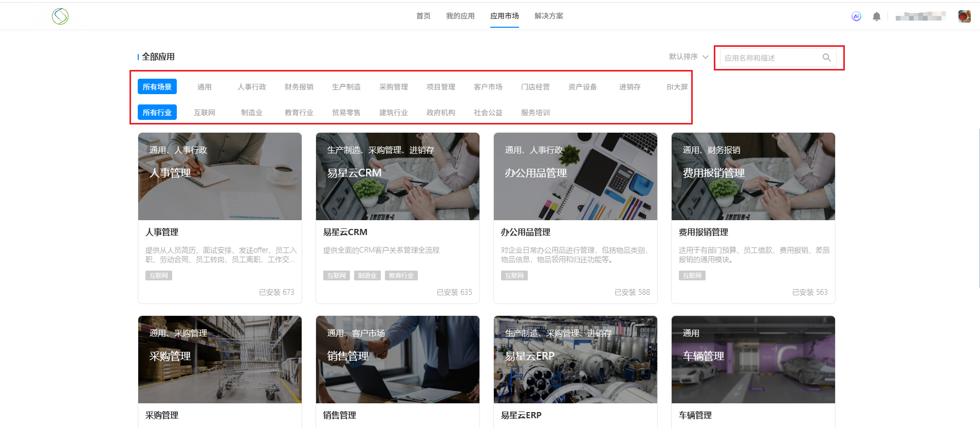Open the 我的应用 tab

click(460, 16)
